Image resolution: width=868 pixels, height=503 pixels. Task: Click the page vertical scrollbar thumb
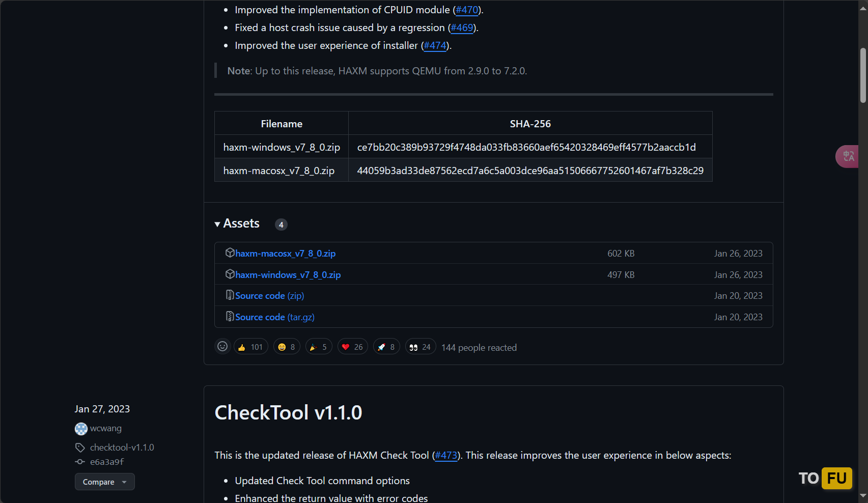[x=863, y=75]
